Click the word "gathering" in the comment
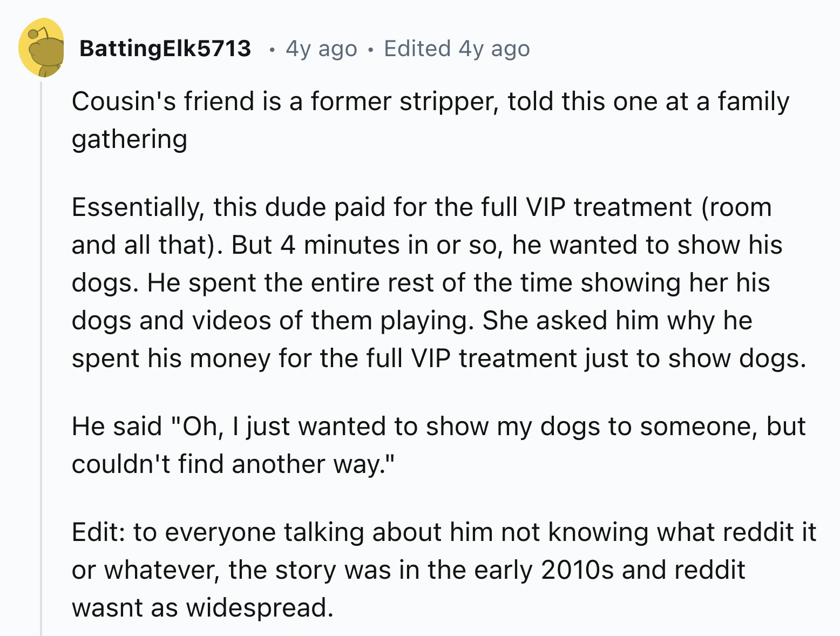This screenshot has width=840, height=636. 130,139
